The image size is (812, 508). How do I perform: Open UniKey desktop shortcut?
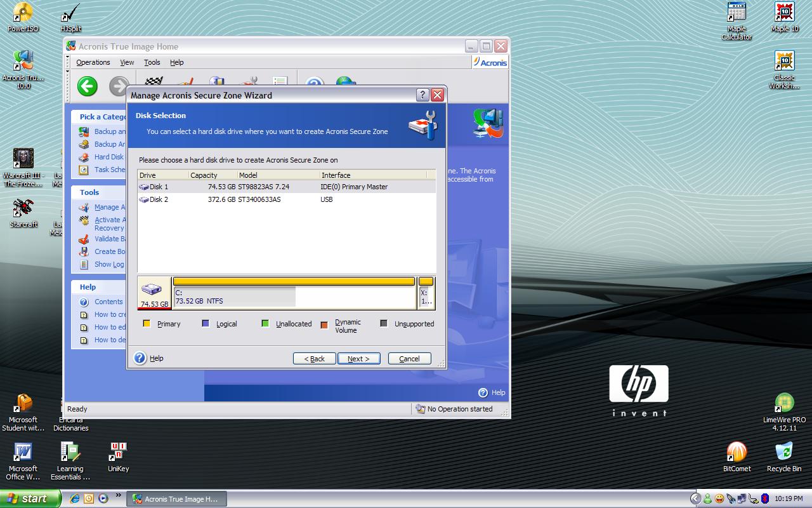tap(118, 457)
